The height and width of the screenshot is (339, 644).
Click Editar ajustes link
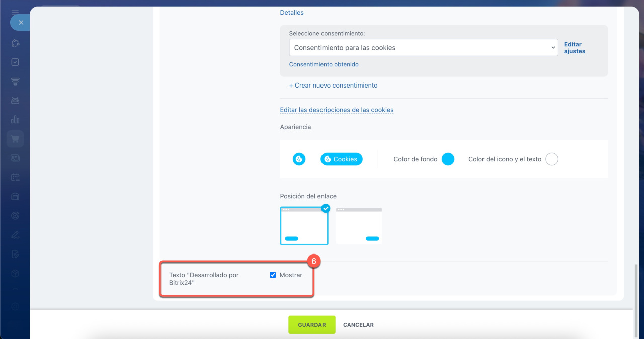[x=574, y=48]
